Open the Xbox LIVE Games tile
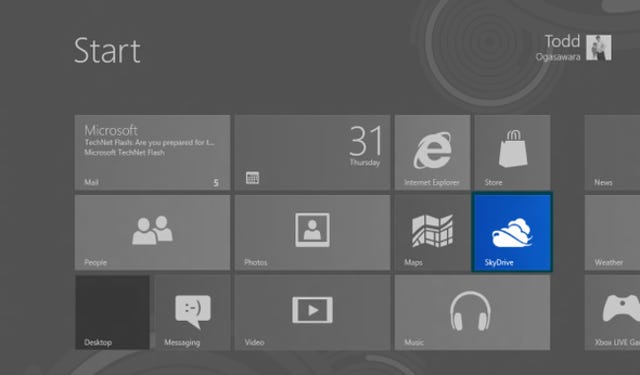The height and width of the screenshot is (375, 640). coord(612,313)
